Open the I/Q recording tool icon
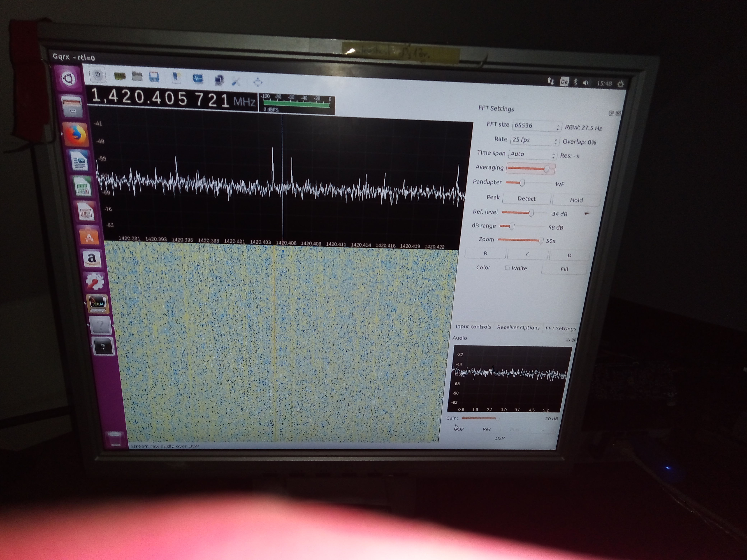747x560 pixels. tap(198, 79)
